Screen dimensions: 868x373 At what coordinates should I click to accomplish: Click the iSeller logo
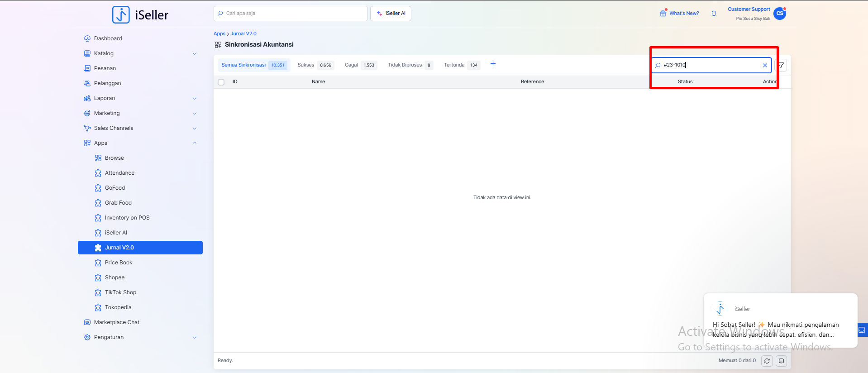[x=140, y=15]
